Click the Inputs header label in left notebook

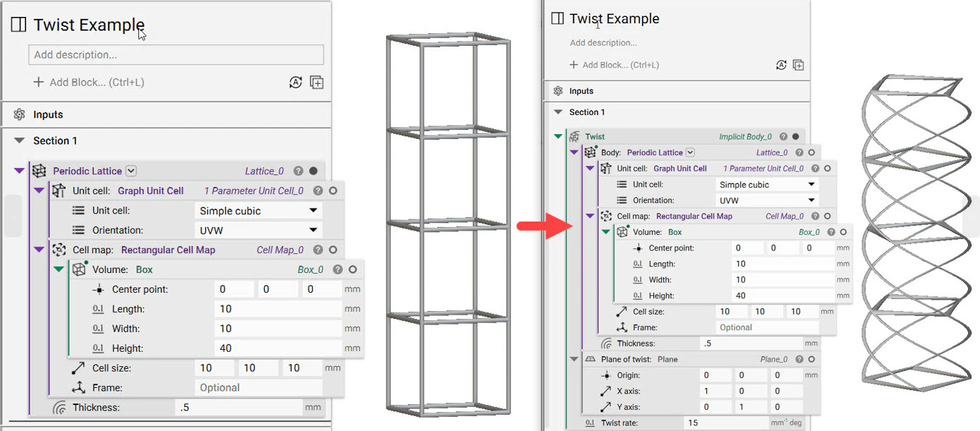48,114
